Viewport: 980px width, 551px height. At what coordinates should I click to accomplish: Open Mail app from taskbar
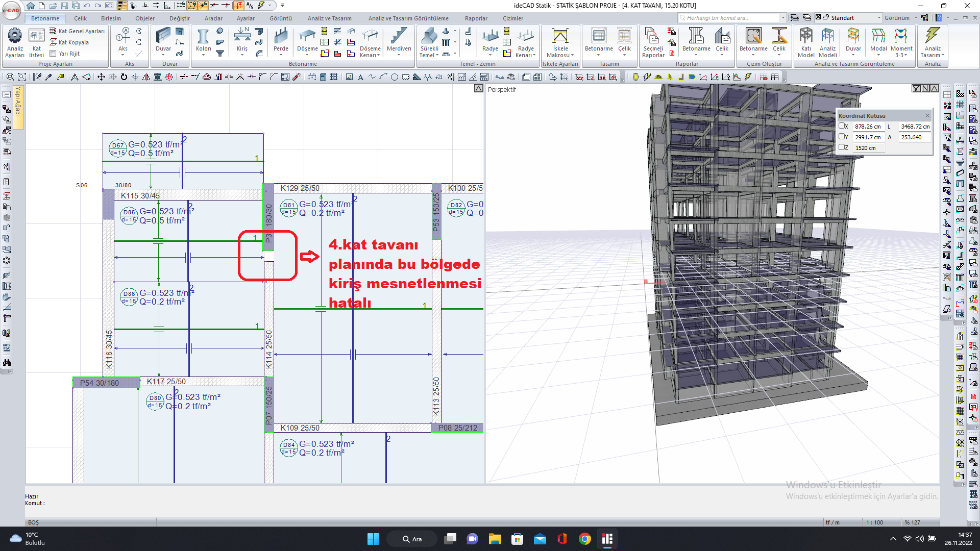click(540, 539)
